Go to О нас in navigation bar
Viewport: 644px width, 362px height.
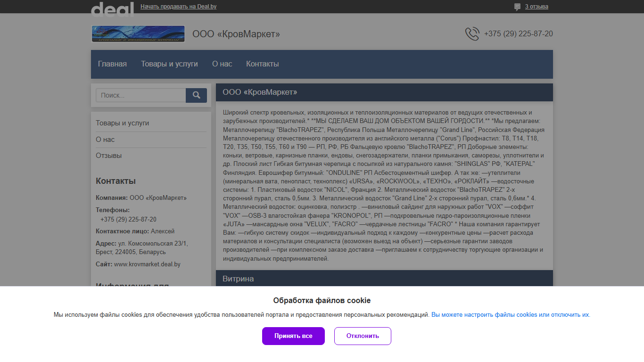coord(222,64)
